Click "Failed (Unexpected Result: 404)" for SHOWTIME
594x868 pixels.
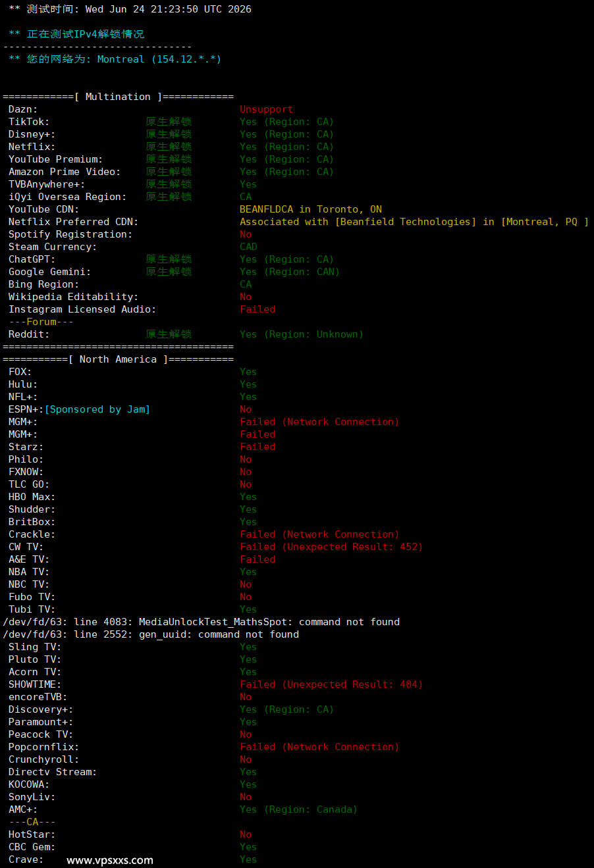pyautogui.click(x=331, y=684)
